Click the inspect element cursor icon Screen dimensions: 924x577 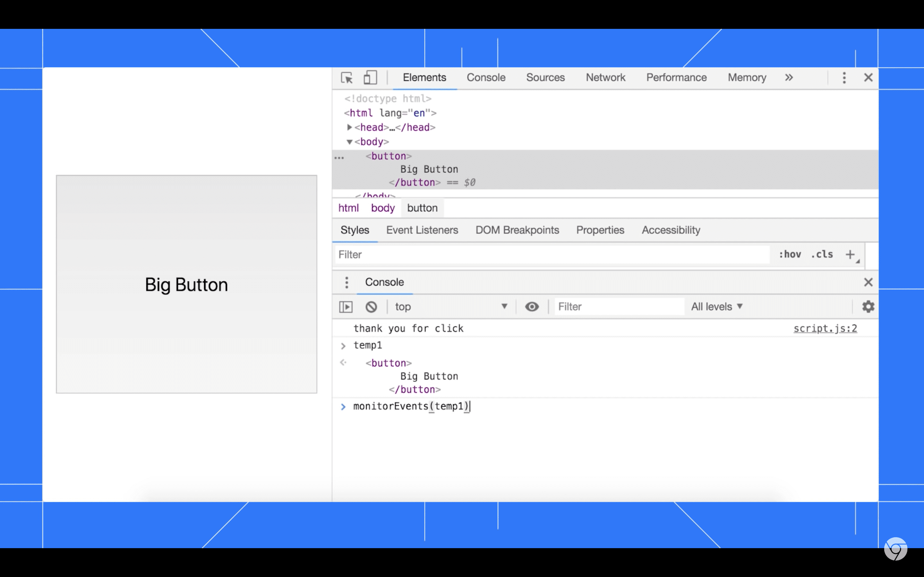point(346,77)
